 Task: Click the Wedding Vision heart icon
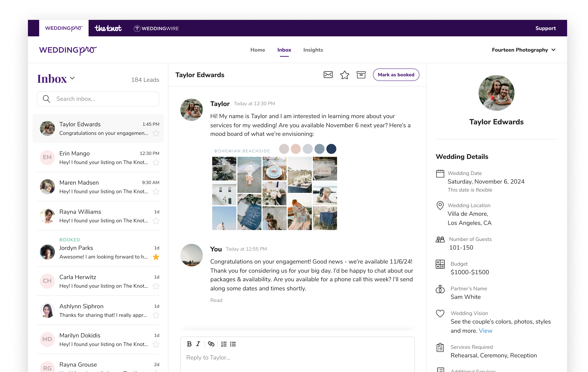coord(440,313)
